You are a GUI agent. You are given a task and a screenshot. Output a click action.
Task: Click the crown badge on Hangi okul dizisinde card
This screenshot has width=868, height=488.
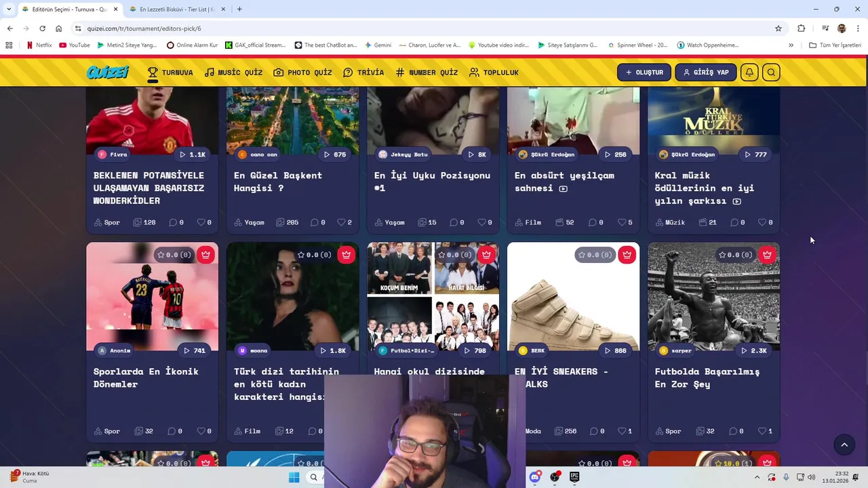486,255
